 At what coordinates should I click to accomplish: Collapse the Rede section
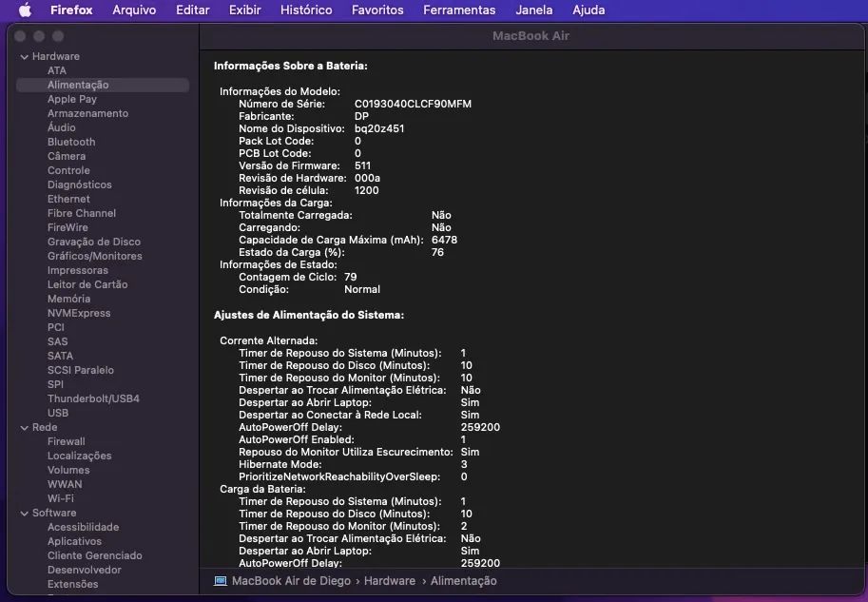pyautogui.click(x=25, y=428)
